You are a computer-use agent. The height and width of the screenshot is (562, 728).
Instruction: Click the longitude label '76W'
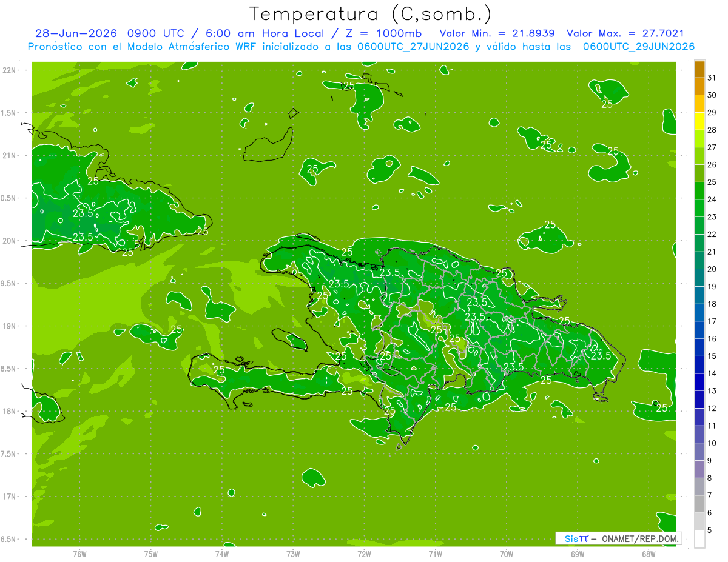(79, 553)
